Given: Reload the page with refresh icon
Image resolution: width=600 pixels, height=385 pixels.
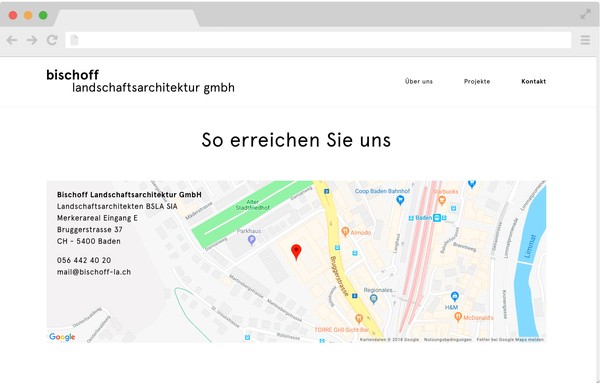Looking at the screenshot, I should [x=52, y=40].
